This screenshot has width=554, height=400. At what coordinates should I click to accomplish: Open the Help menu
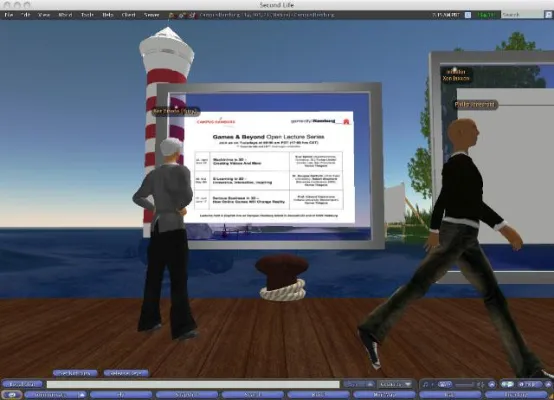click(108, 15)
